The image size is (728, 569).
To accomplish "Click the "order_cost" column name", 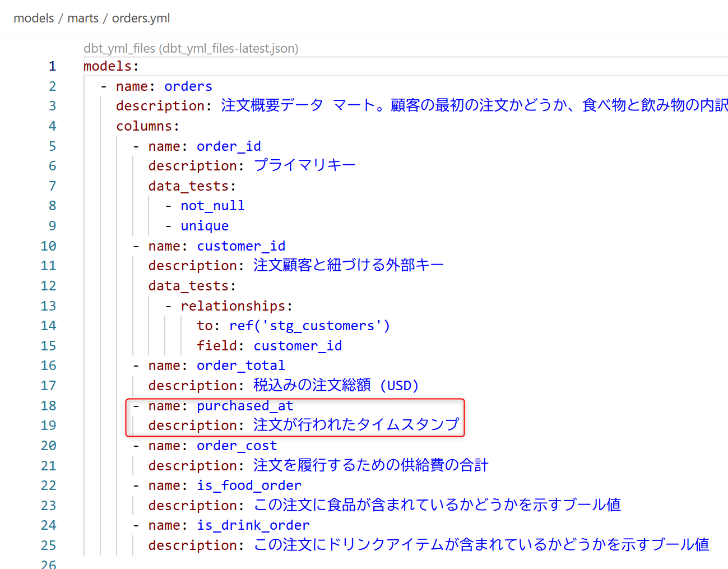I will point(237,446).
